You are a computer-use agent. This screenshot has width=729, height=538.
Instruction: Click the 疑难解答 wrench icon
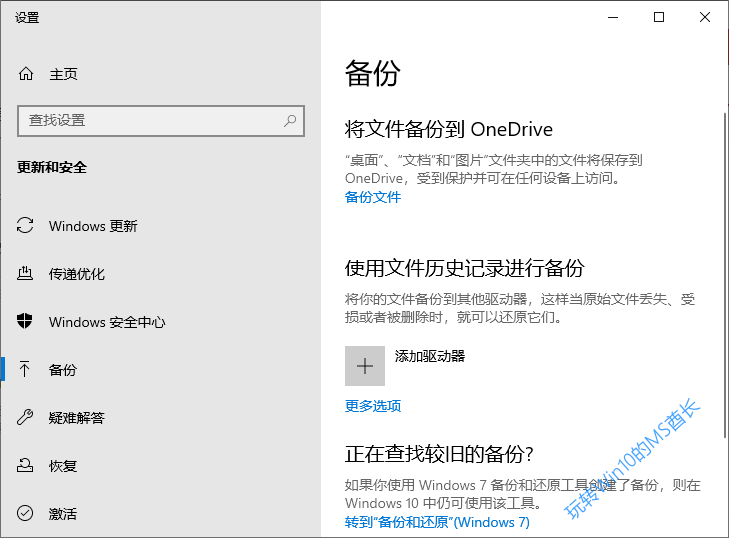(x=25, y=417)
